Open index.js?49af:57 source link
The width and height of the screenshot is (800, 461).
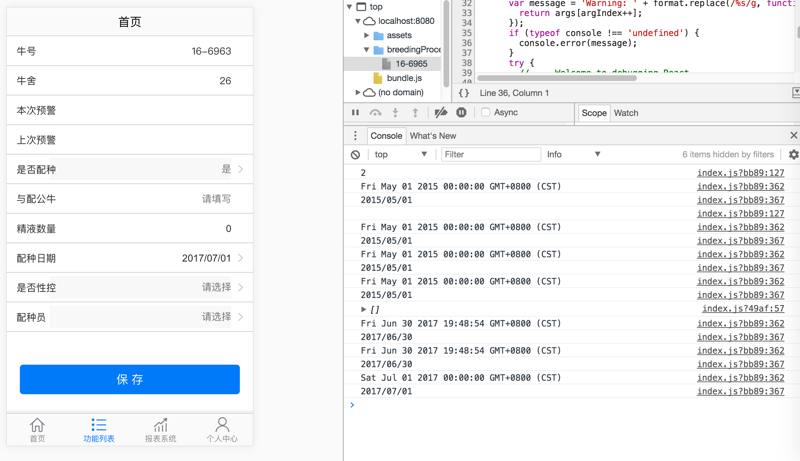click(x=743, y=309)
